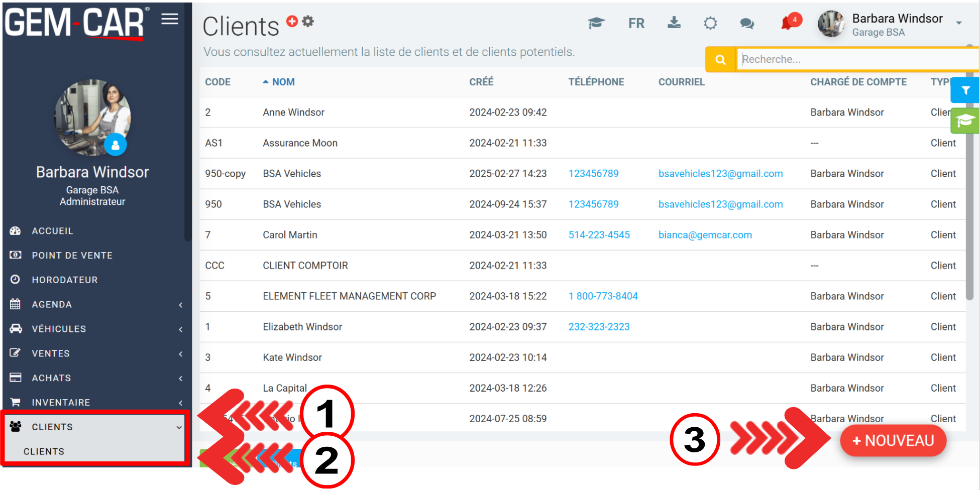980x490 pixels.
Task: Click the hamburger menu icon
Action: click(170, 19)
